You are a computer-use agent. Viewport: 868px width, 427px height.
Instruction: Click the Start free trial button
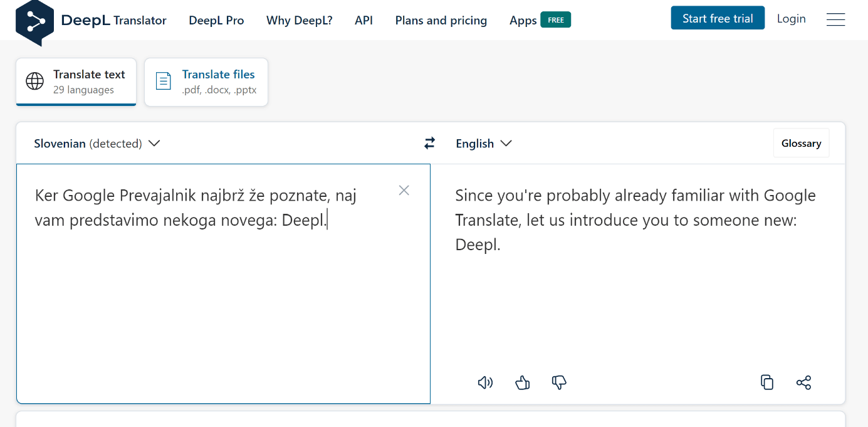point(718,18)
